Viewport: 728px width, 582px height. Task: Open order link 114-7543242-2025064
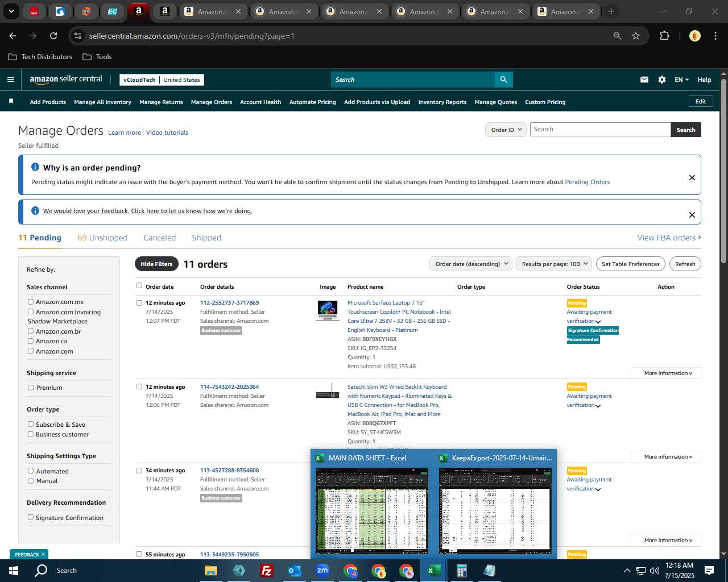click(x=229, y=386)
